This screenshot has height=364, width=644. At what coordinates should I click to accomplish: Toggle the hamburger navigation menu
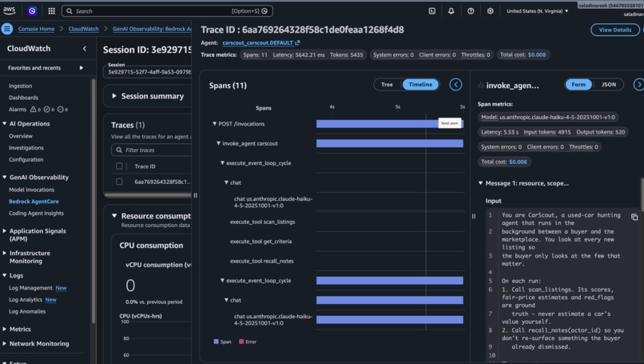(x=7, y=29)
